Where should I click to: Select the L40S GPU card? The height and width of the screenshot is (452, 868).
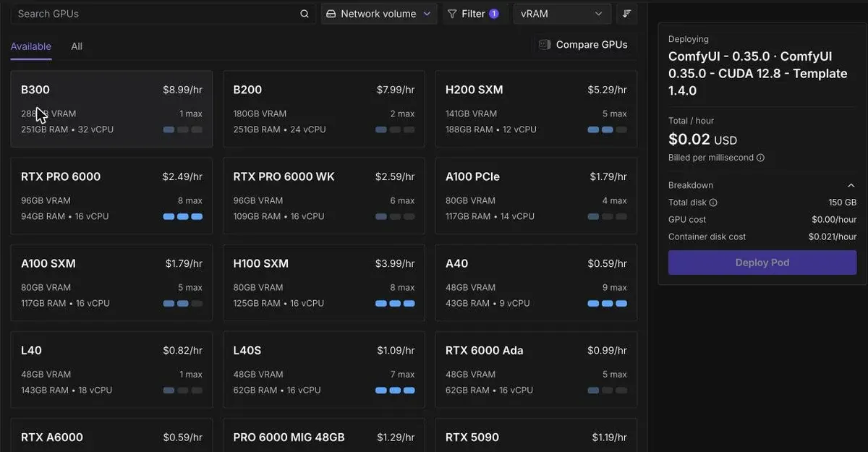pos(324,370)
